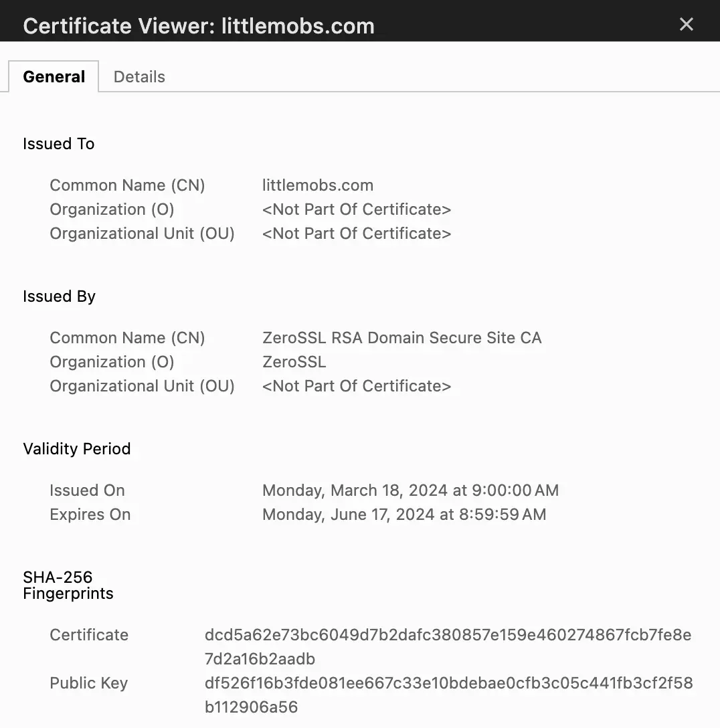Switch to the Details tab
720x728 pixels.
139,76
